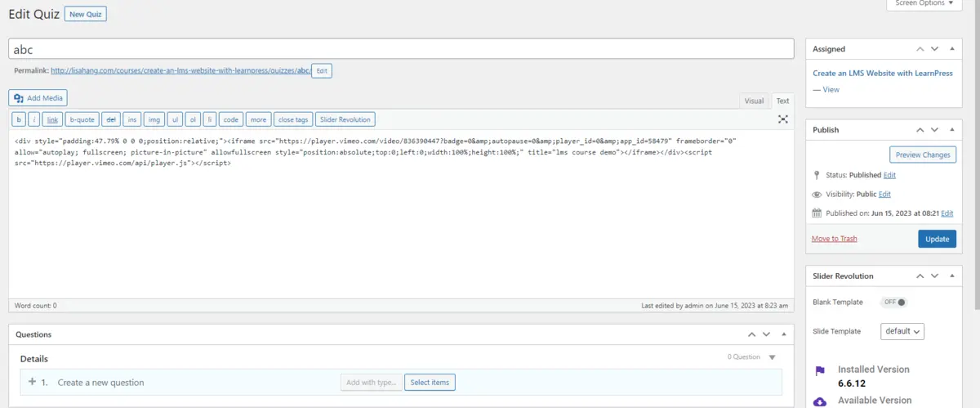Open the quiz permalink URL
Screen dimensions: 980x408
click(180, 71)
